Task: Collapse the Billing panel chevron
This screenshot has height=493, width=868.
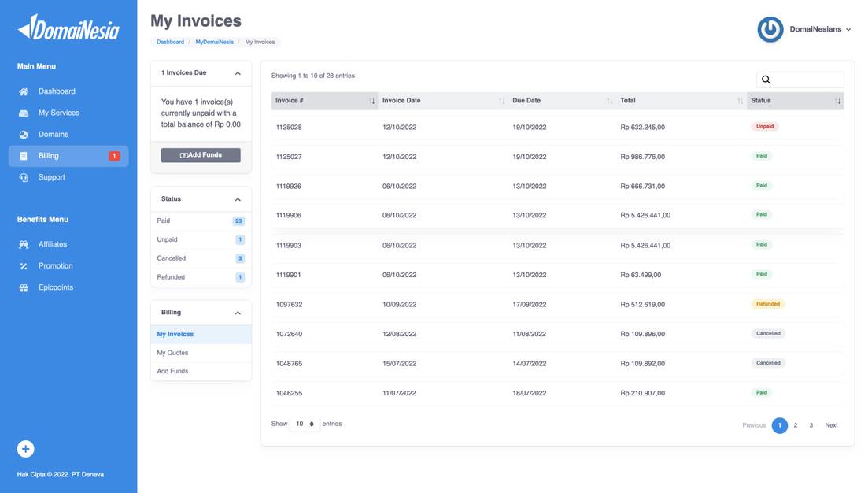Action: pyautogui.click(x=238, y=313)
